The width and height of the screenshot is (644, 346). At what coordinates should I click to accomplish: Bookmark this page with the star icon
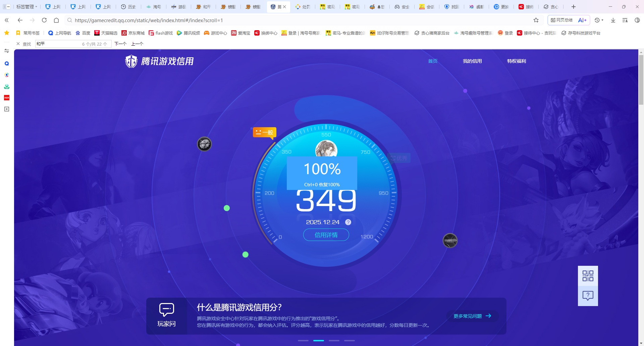[x=536, y=20]
